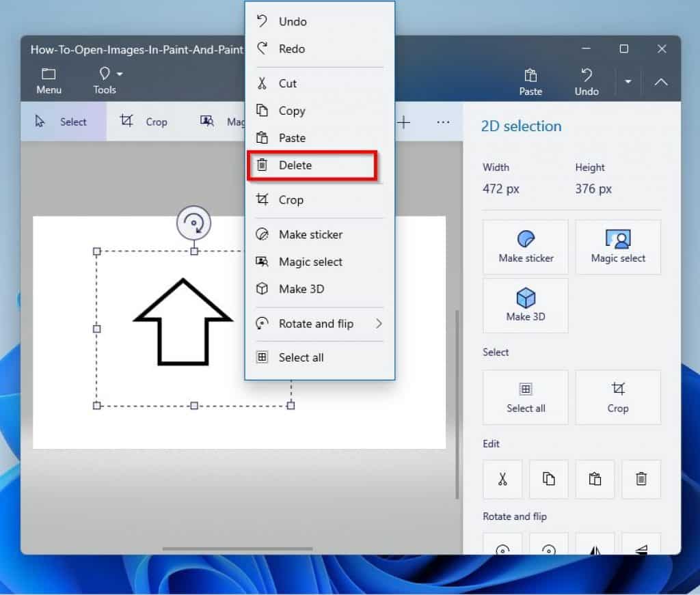Click the canvas horizontal scrollbar
Image resolution: width=700 pixels, height=595 pixels.
tap(237, 549)
